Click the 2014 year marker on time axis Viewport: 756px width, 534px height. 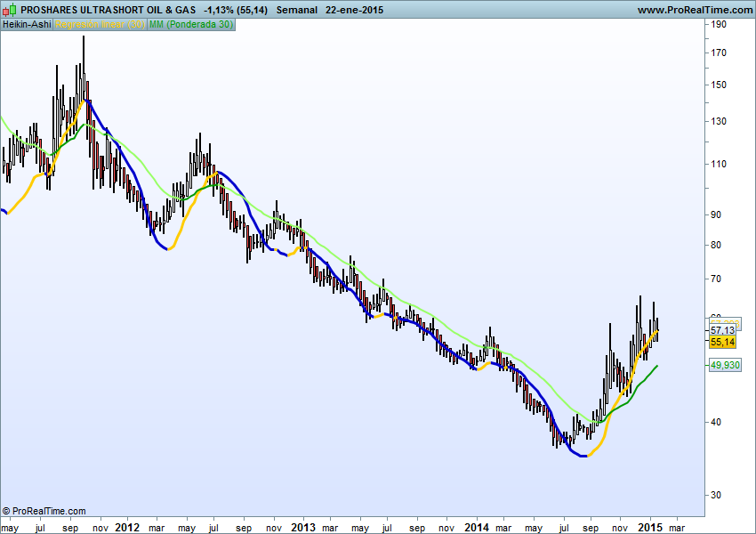click(478, 526)
